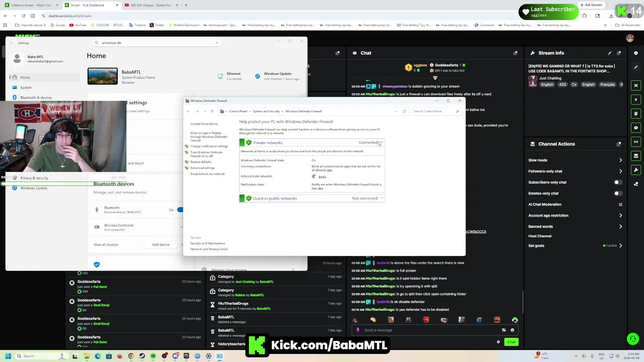Click the Ask Gemini button in Chrome
The image size is (644, 362).
(591, 5)
